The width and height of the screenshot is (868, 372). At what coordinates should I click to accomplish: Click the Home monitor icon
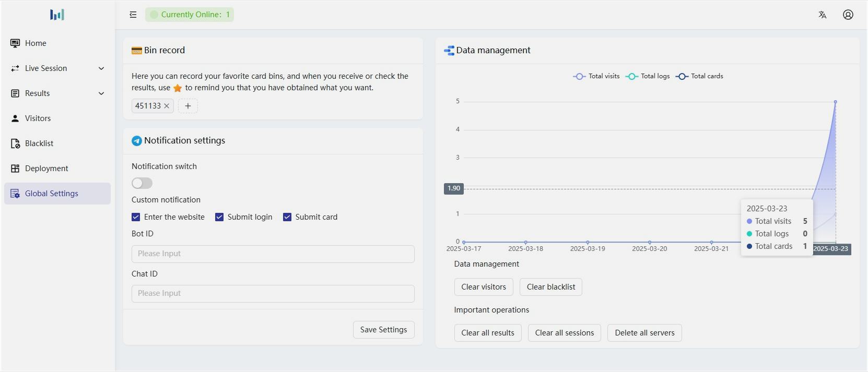[x=15, y=43]
